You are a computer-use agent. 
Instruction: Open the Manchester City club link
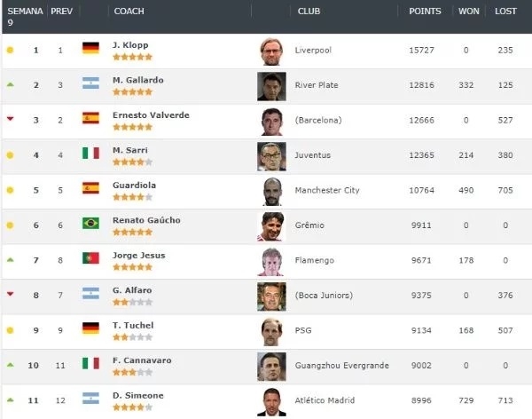coord(325,190)
